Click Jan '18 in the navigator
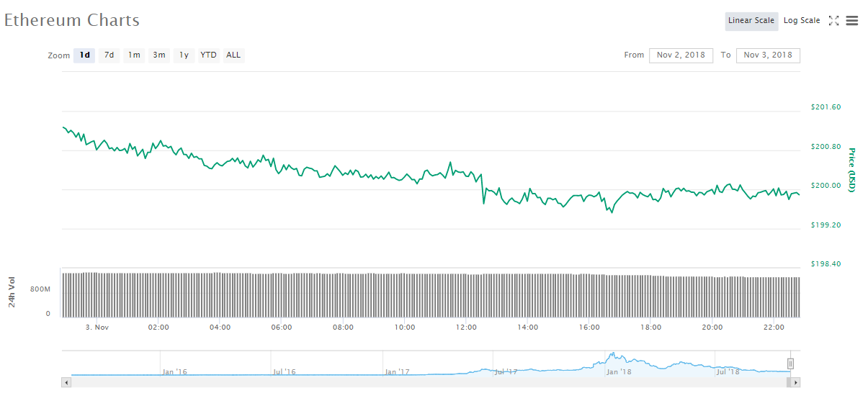This screenshot has width=868, height=393. [x=619, y=372]
